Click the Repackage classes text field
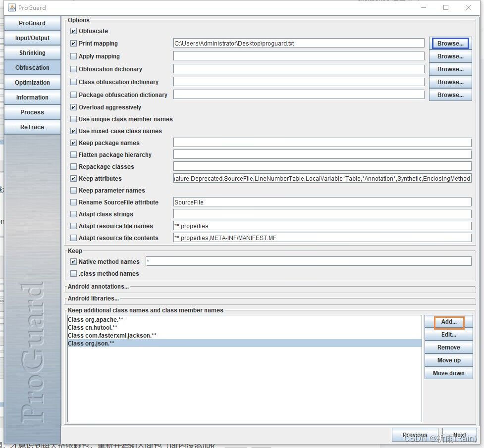The height and width of the screenshot is (448, 484). click(323, 166)
